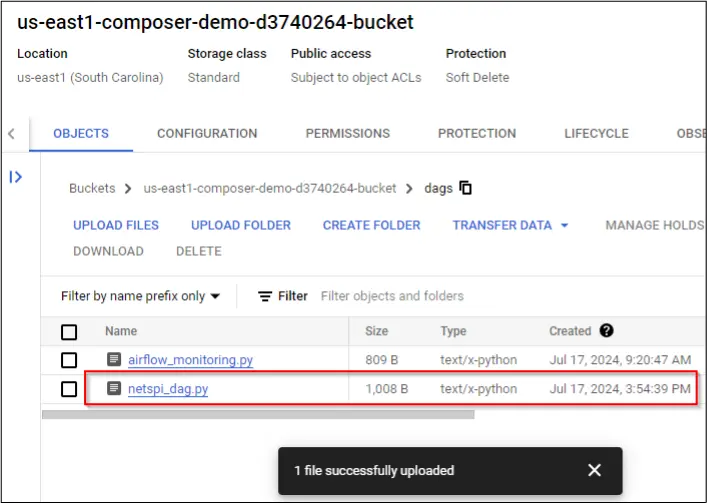Toggle the select-all objects checkbox

(x=69, y=332)
